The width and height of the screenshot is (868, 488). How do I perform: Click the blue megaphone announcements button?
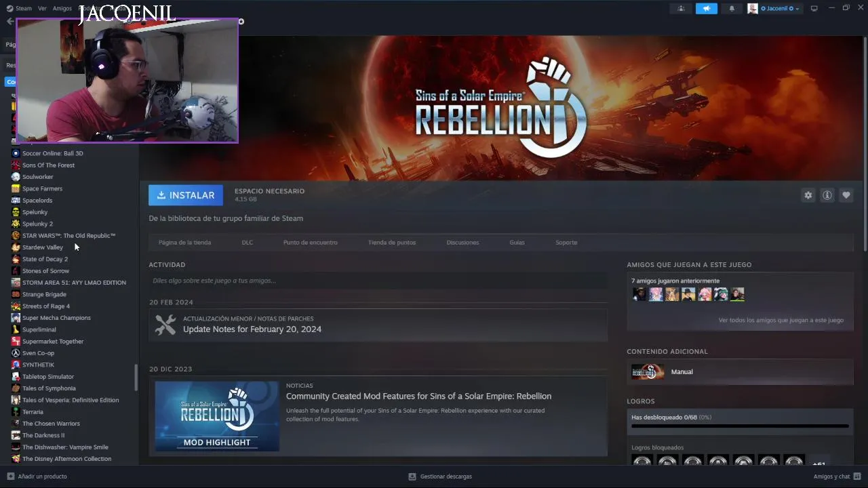click(706, 8)
